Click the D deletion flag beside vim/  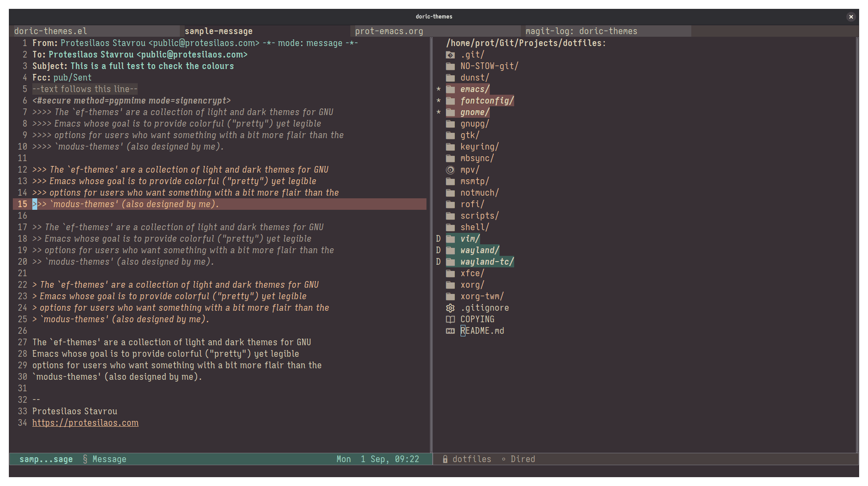tap(438, 239)
